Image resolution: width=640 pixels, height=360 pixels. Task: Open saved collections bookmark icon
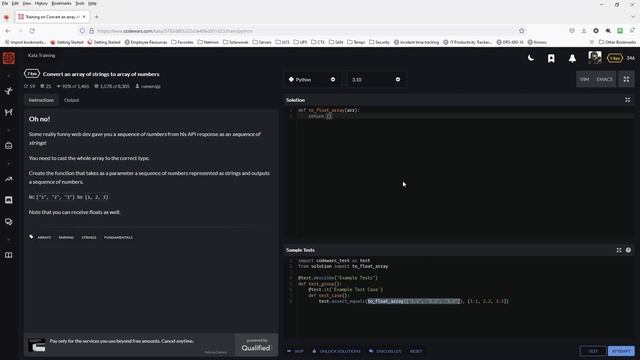551,58
